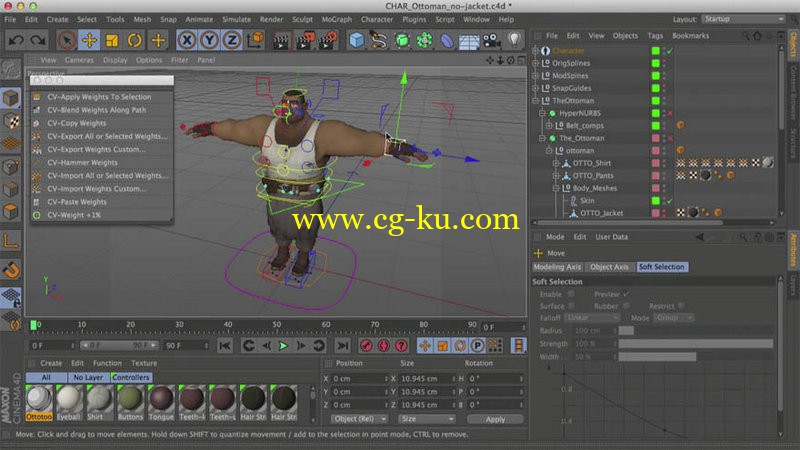Add a camera object icon

pyautogui.click(x=492, y=40)
